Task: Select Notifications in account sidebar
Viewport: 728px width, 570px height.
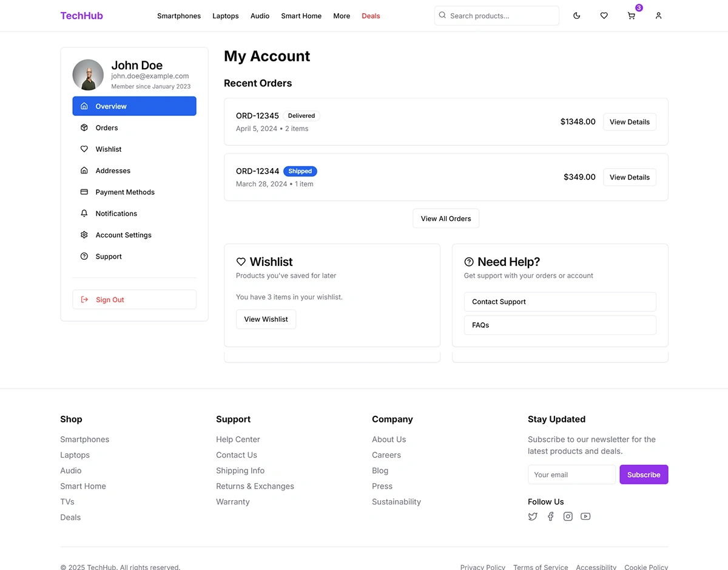Action: (134, 213)
